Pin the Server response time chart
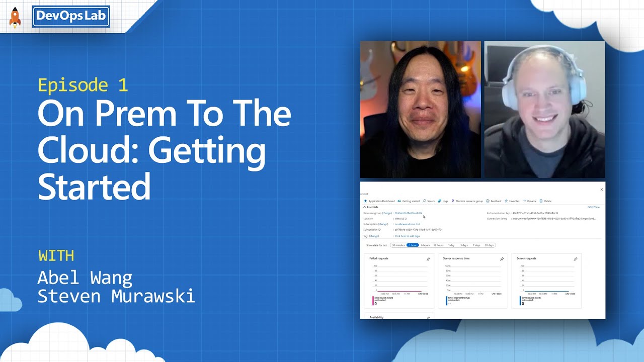Image resolution: width=644 pixels, height=362 pixels. 502,259
